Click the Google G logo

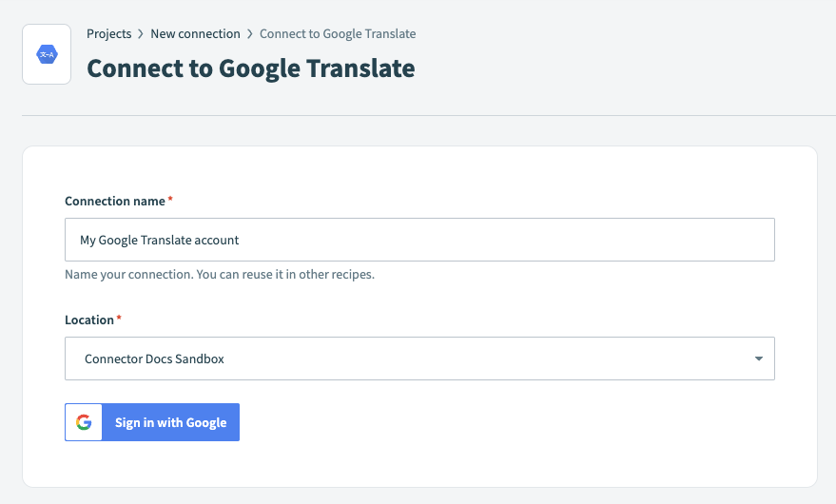[x=84, y=422]
